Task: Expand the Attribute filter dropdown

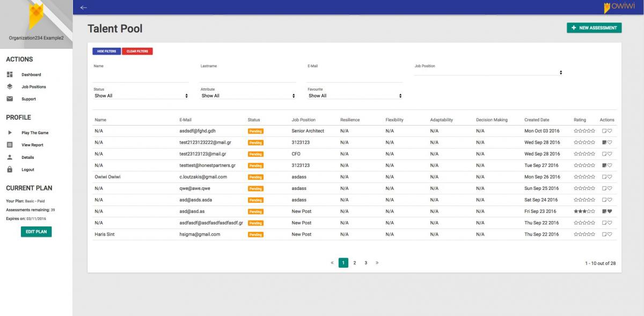Action: (248, 96)
